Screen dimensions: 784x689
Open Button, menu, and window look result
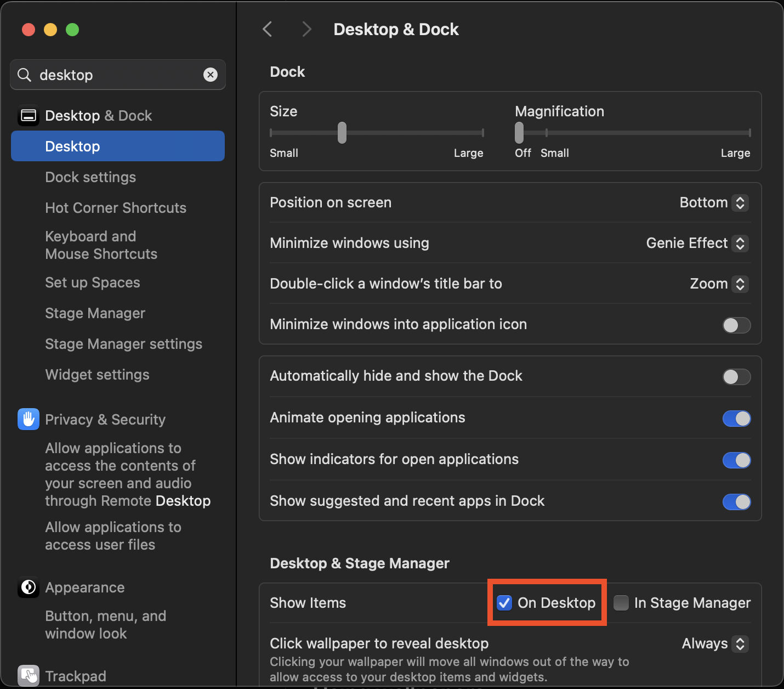pyautogui.click(x=105, y=625)
